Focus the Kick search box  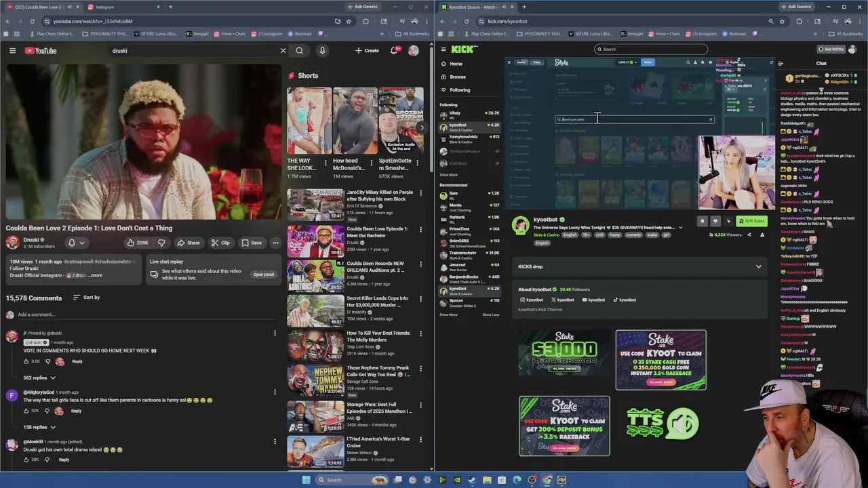click(651, 49)
